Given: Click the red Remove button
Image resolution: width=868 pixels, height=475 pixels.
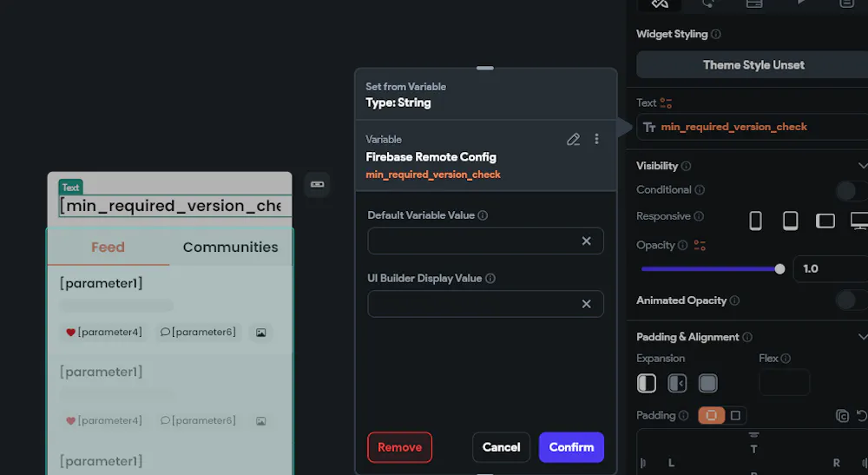Looking at the screenshot, I should pos(399,447).
